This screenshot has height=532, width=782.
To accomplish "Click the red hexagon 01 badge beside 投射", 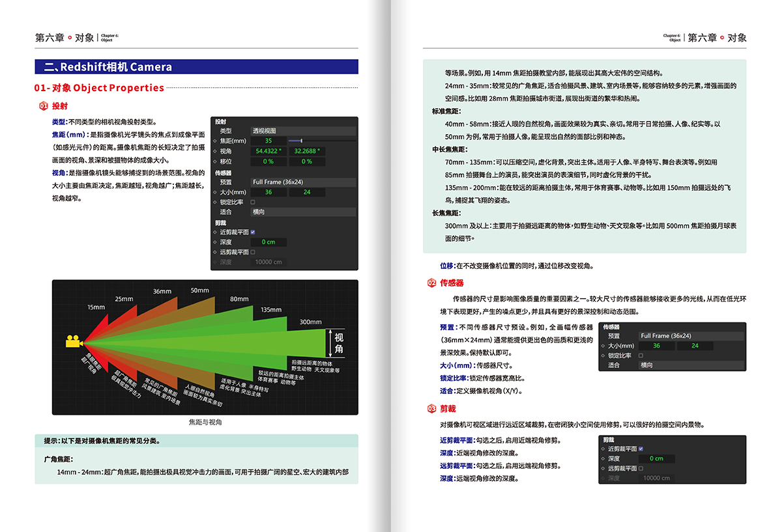I will tap(43, 106).
